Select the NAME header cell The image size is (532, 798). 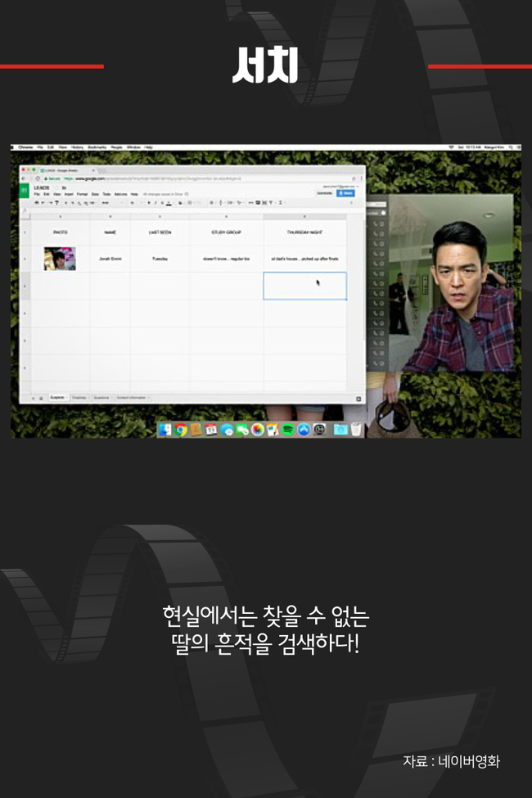coord(110,232)
